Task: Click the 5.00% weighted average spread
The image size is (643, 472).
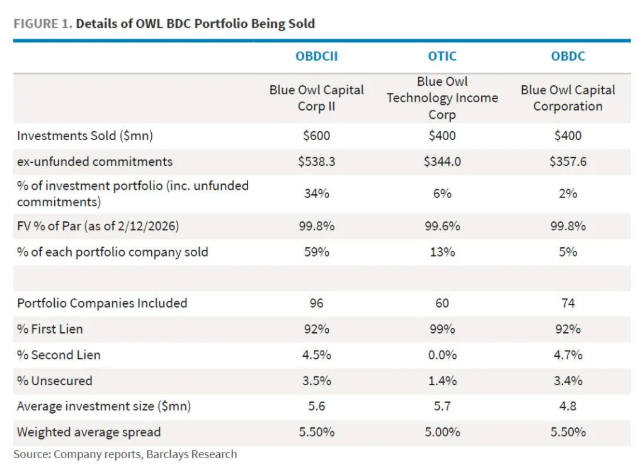Action: [443, 432]
